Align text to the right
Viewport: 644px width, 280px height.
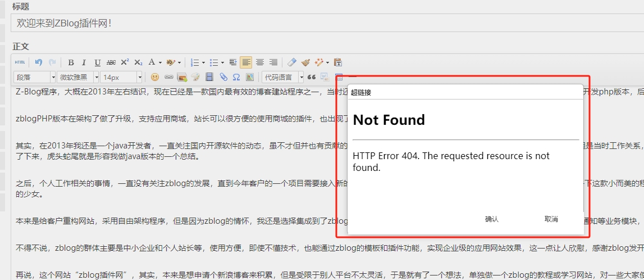tap(273, 62)
